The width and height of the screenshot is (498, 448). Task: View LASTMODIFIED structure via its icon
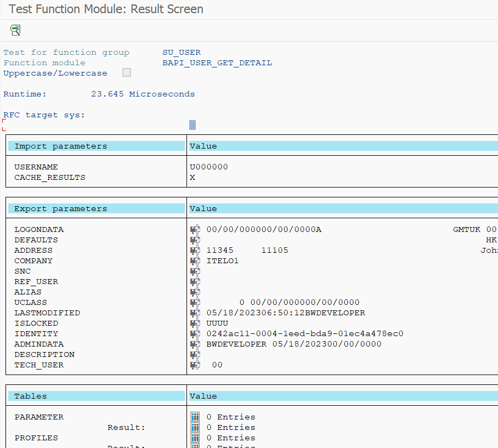click(195, 313)
